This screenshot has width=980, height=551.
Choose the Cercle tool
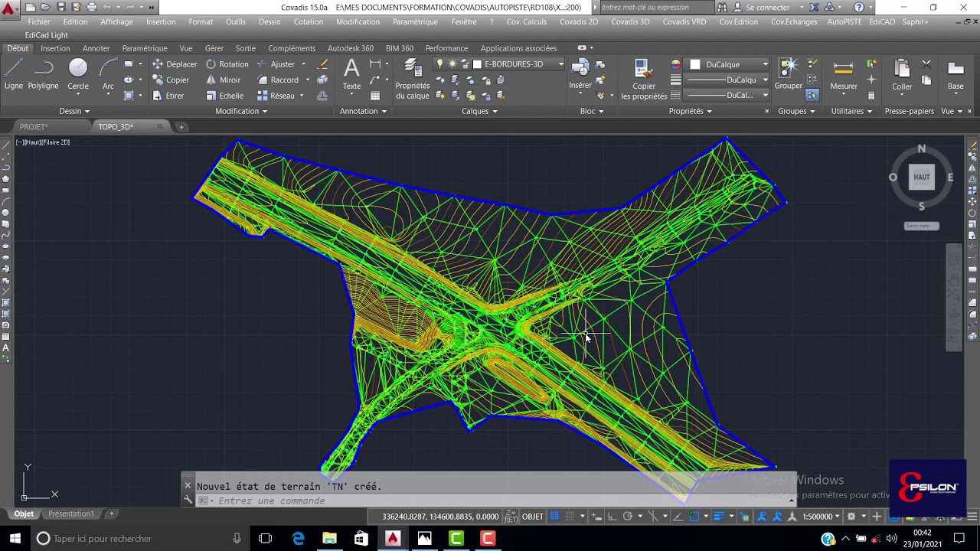click(x=78, y=75)
